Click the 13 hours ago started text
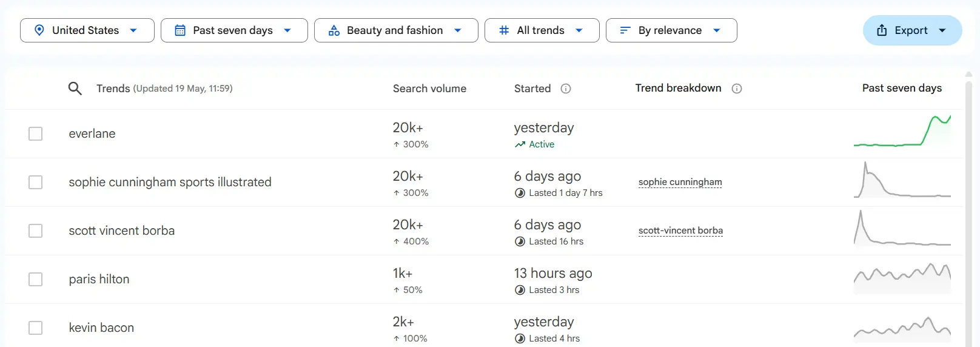 pos(553,273)
